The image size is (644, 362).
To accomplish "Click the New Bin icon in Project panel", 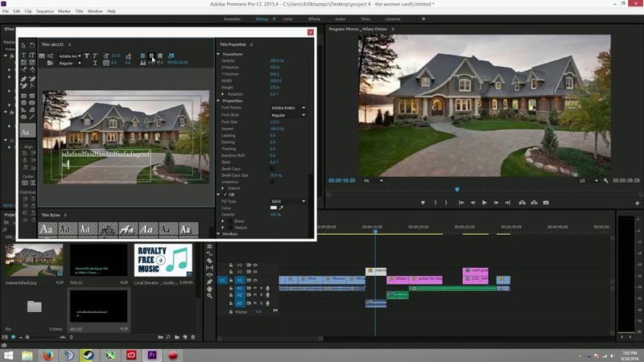I will pos(176,337).
